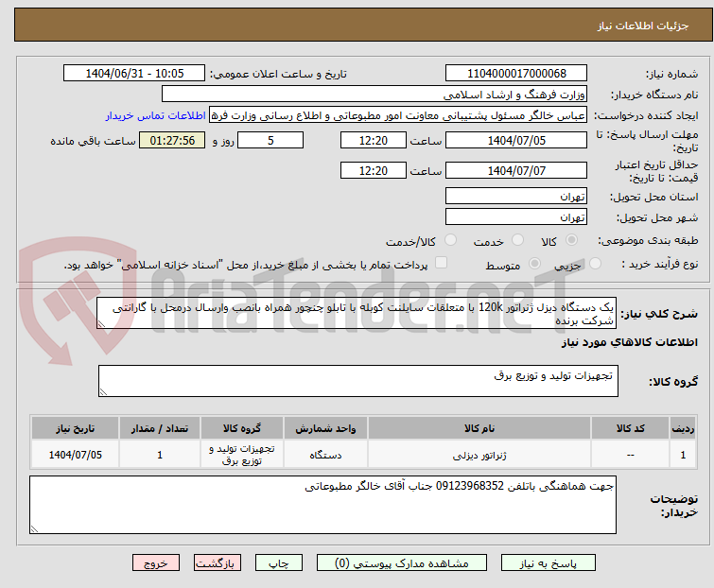Click the 'جزئیات اطلاعات نیاز' page header
Viewport: 714px width, 588px height.
(643, 26)
